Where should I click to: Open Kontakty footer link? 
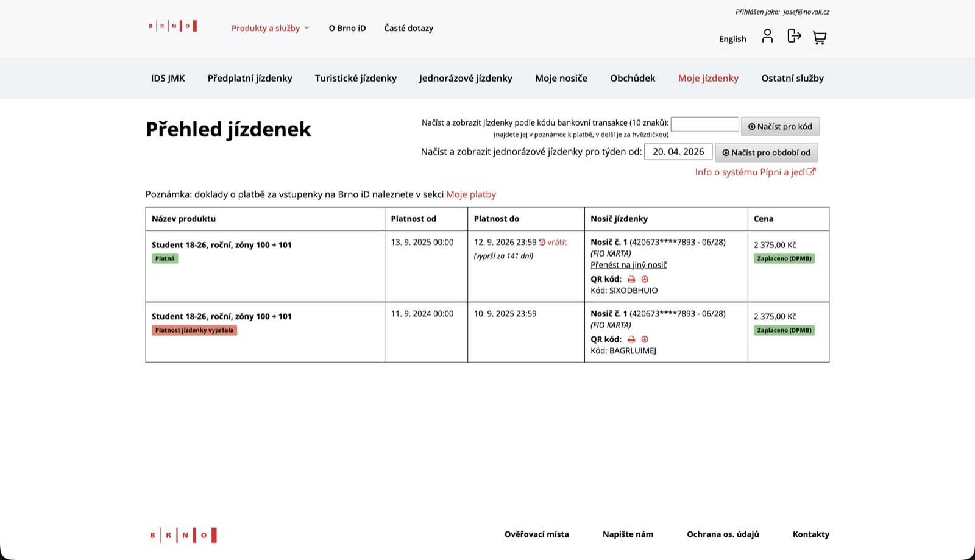click(811, 534)
